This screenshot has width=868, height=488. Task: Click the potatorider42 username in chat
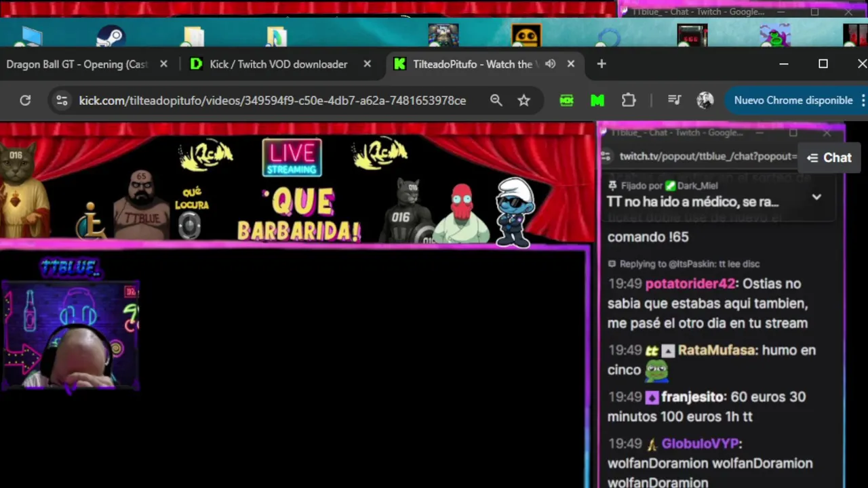[690, 284]
